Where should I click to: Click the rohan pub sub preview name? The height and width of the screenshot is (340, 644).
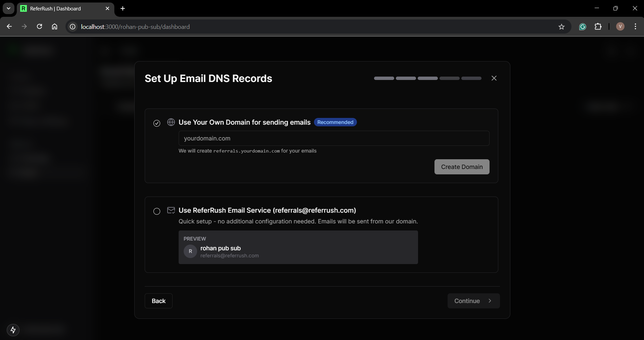tap(221, 248)
